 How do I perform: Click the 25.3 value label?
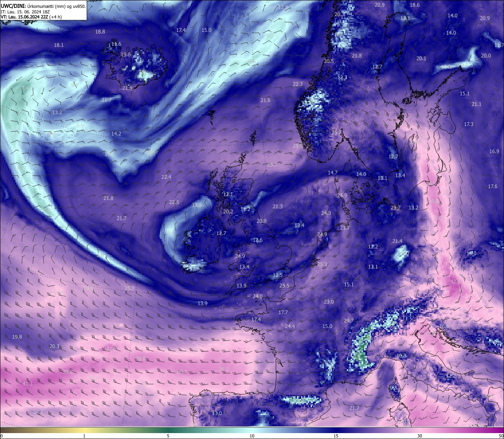pos(322,264)
